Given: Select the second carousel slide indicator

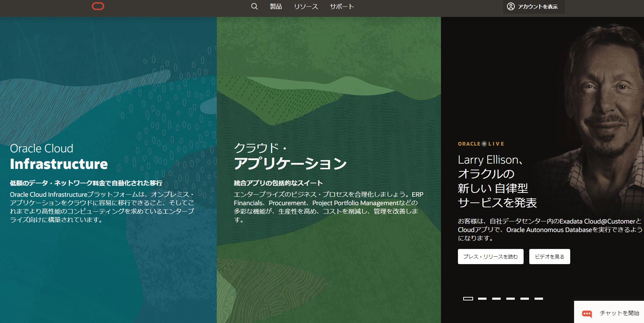Looking at the screenshot, I should click(482, 298).
